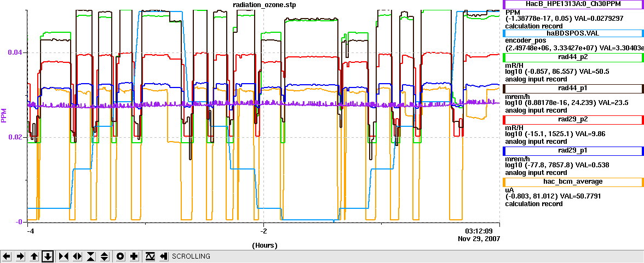Select the rad44_p1 curve legend

(x=573, y=89)
